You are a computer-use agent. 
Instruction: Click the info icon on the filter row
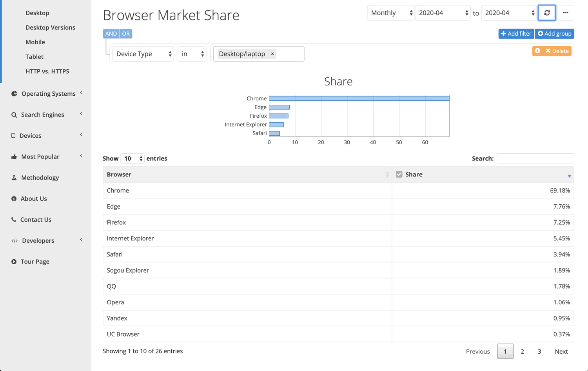[537, 51]
